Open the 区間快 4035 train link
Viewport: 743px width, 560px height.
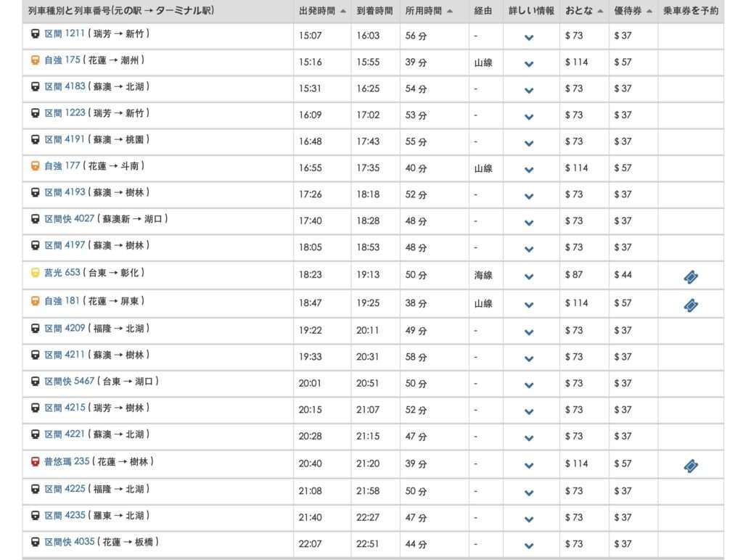69,542
